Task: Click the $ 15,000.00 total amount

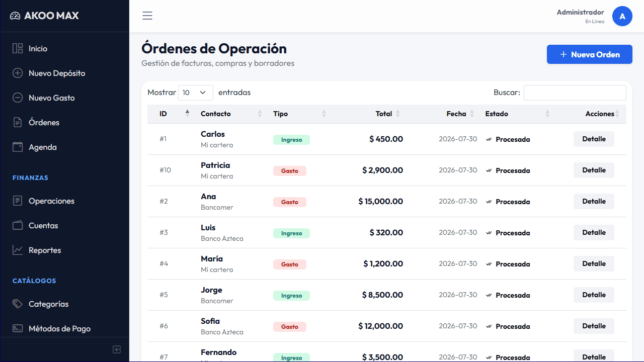Action: click(380, 201)
